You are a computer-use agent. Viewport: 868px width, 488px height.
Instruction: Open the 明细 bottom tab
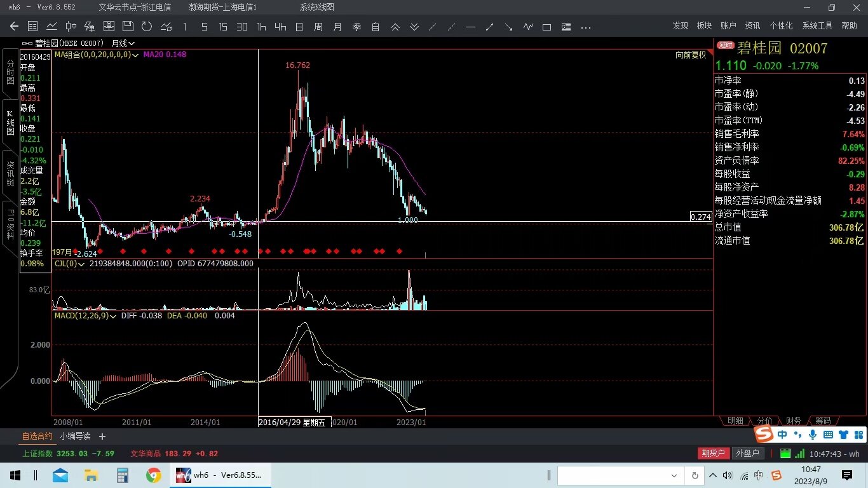pos(735,421)
